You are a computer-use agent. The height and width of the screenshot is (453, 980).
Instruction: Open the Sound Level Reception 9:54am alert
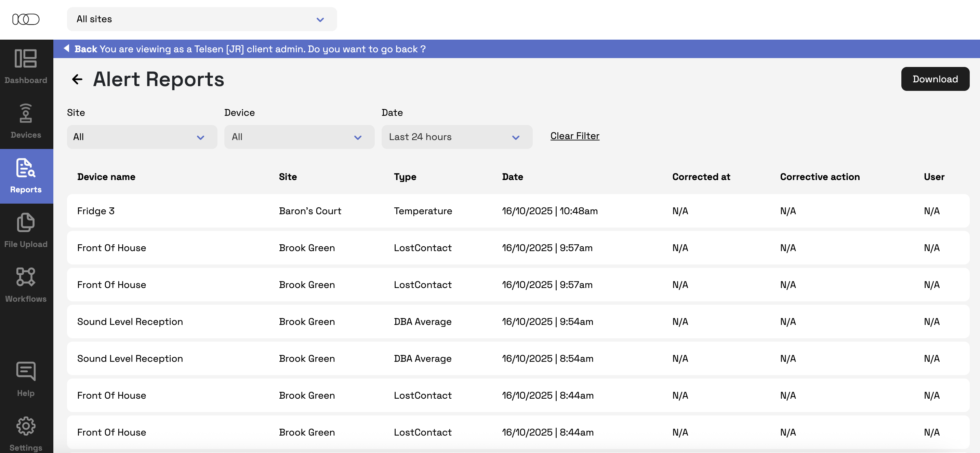517,321
